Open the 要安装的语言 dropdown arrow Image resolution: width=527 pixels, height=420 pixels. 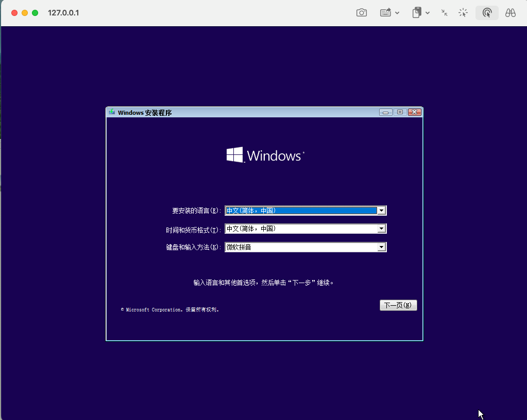click(x=381, y=211)
